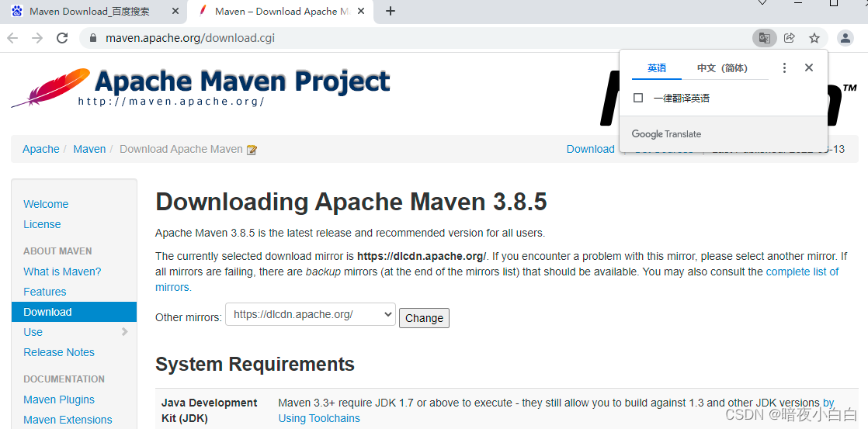Click the share page icon
The height and width of the screenshot is (429, 868).
(x=790, y=38)
